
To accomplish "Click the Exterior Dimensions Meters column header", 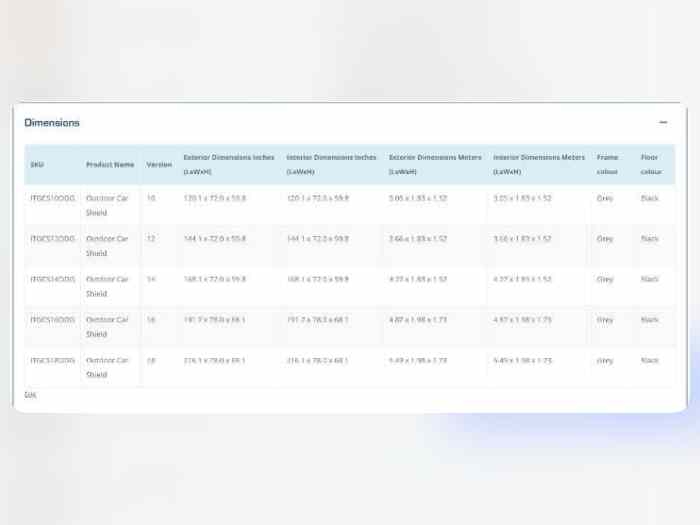I will tap(435, 164).
